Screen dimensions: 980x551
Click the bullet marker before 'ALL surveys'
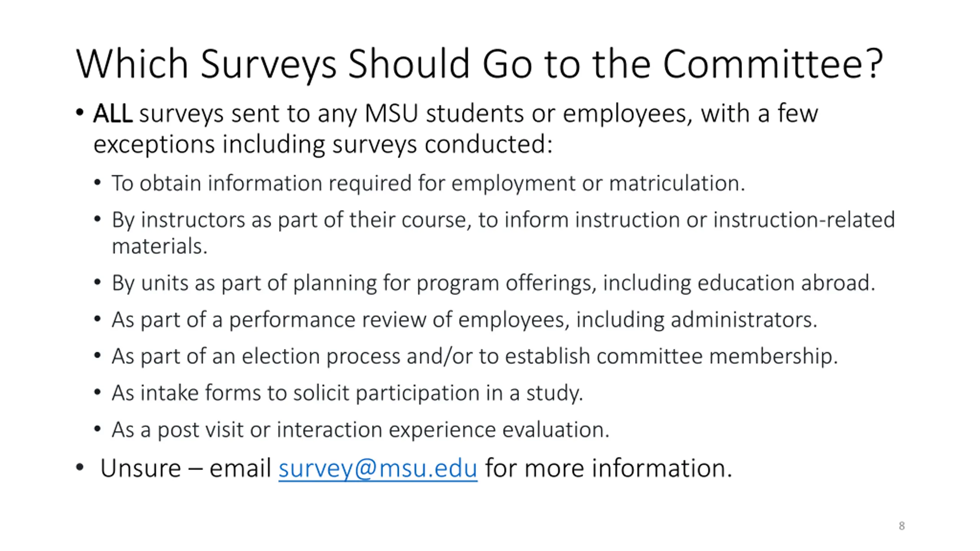[80, 113]
